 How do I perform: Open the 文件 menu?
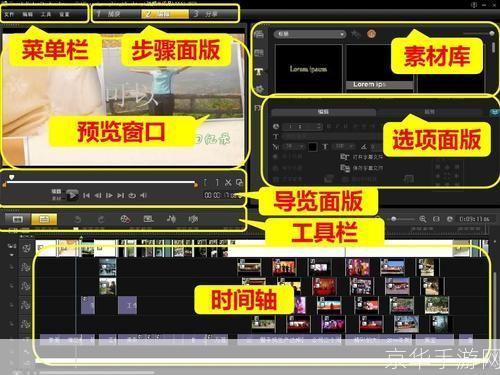coord(9,14)
